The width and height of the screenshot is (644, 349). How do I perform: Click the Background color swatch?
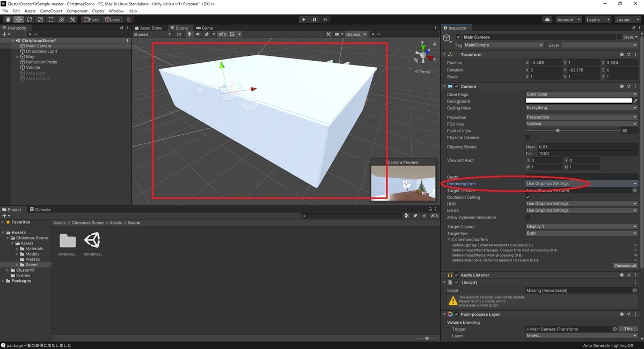[x=579, y=101]
